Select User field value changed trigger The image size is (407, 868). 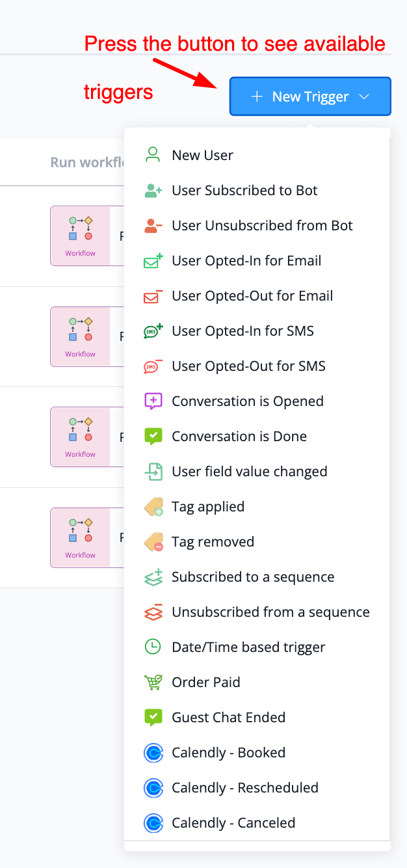(250, 472)
